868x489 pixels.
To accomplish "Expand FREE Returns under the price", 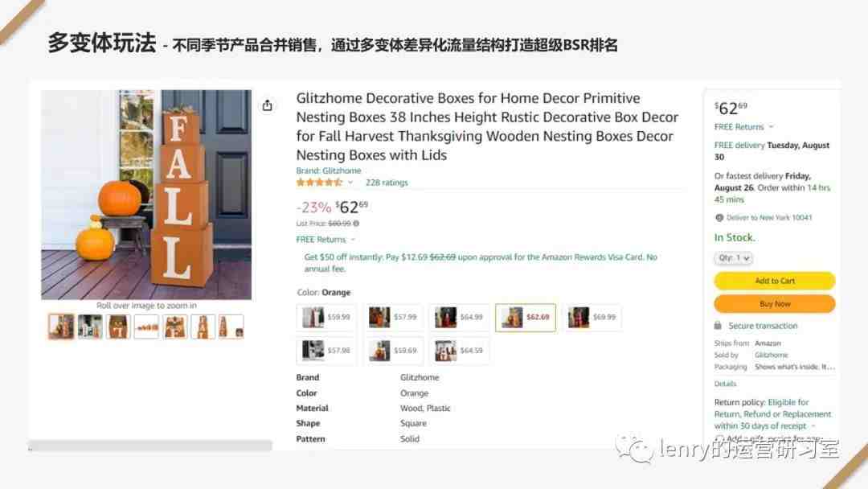I will (x=325, y=239).
